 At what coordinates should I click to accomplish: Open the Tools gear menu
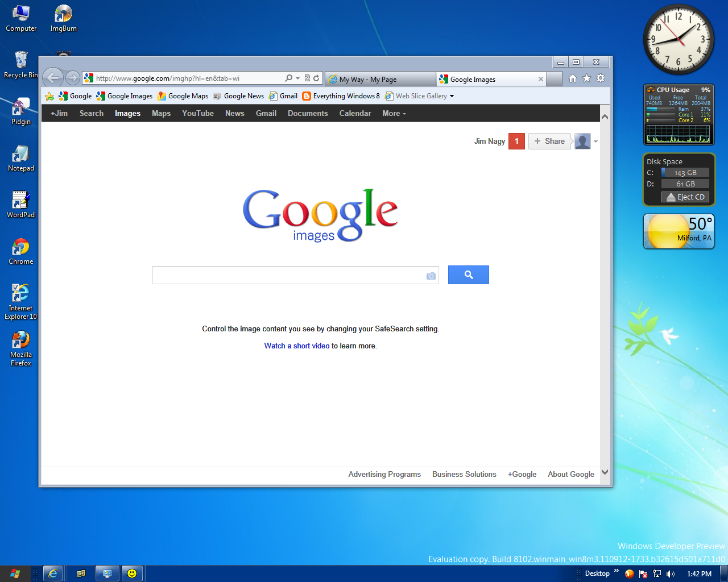pyautogui.click(x=601, y=78)
